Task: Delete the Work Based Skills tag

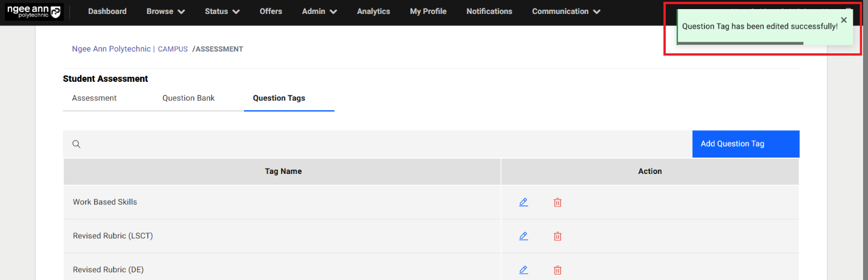Action: pos(557,202)
